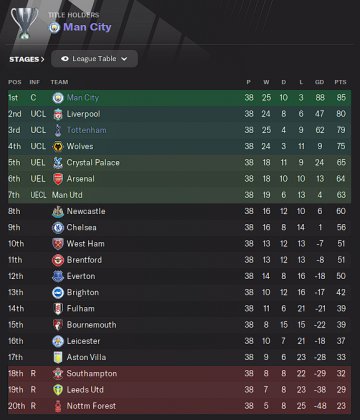Sort table by PTS column header
The width and height of the screenshot is (360, 420).
click(340, 82)
